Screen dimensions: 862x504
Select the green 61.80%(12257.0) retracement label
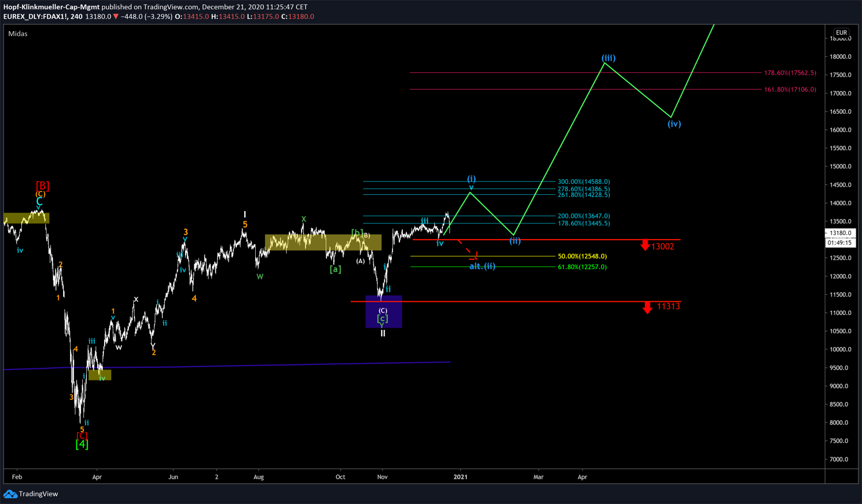tap(582, 267)
